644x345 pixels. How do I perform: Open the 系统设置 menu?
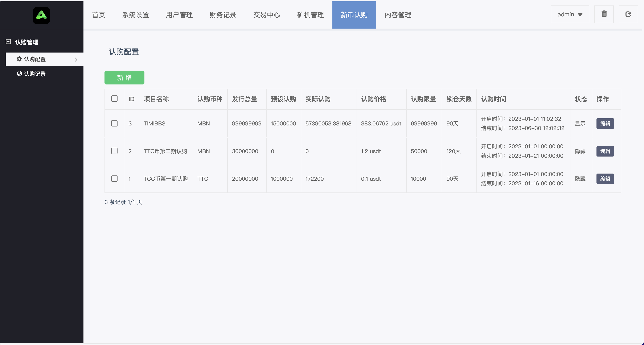tap(135, 15)
